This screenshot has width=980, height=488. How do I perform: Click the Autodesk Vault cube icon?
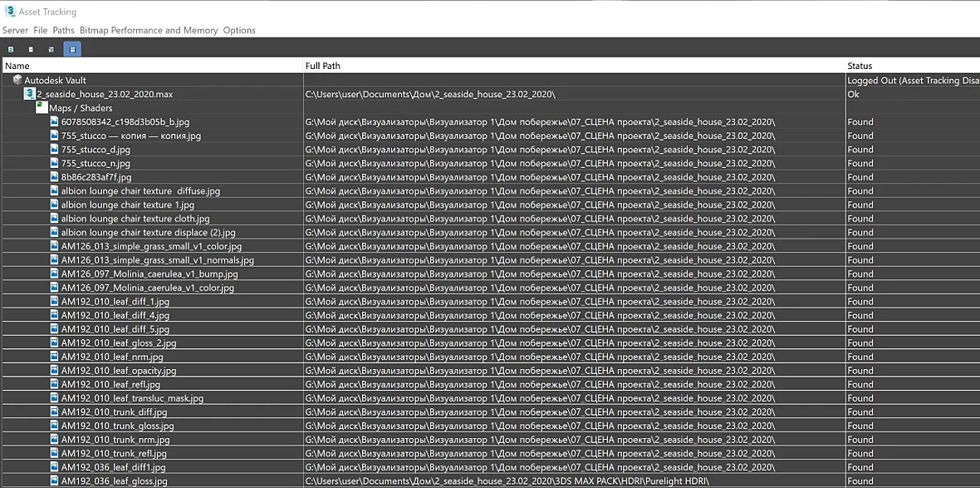(17, 80)
